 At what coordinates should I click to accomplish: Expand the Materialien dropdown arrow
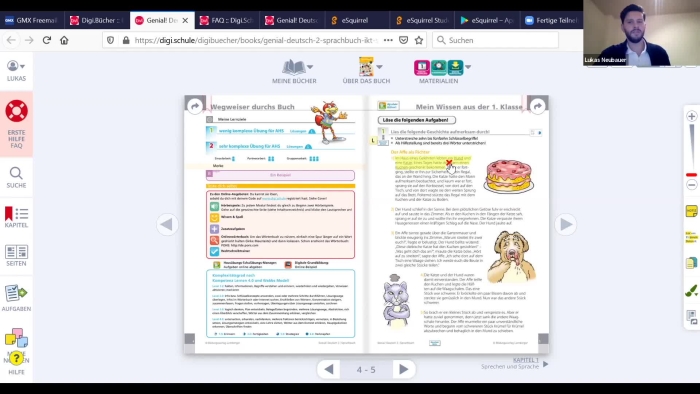pyautogui.click(x=468, y=67)
